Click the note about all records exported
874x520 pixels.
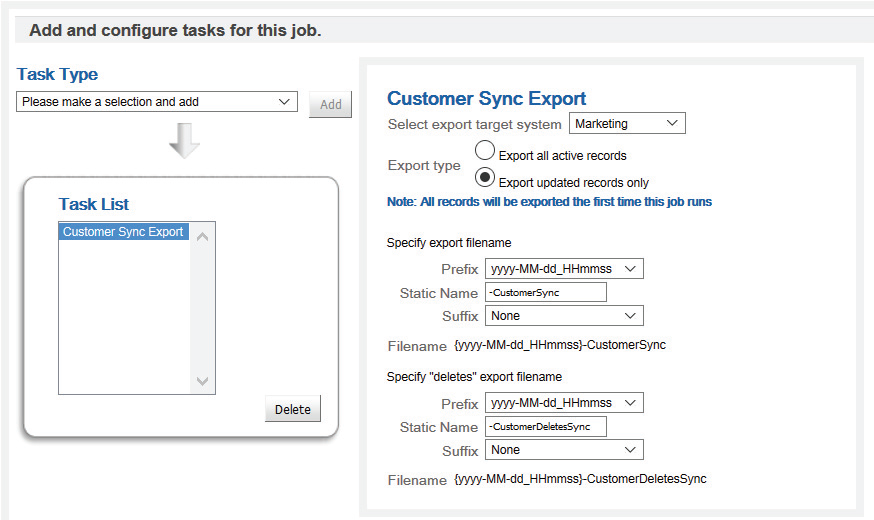(549, 202)
